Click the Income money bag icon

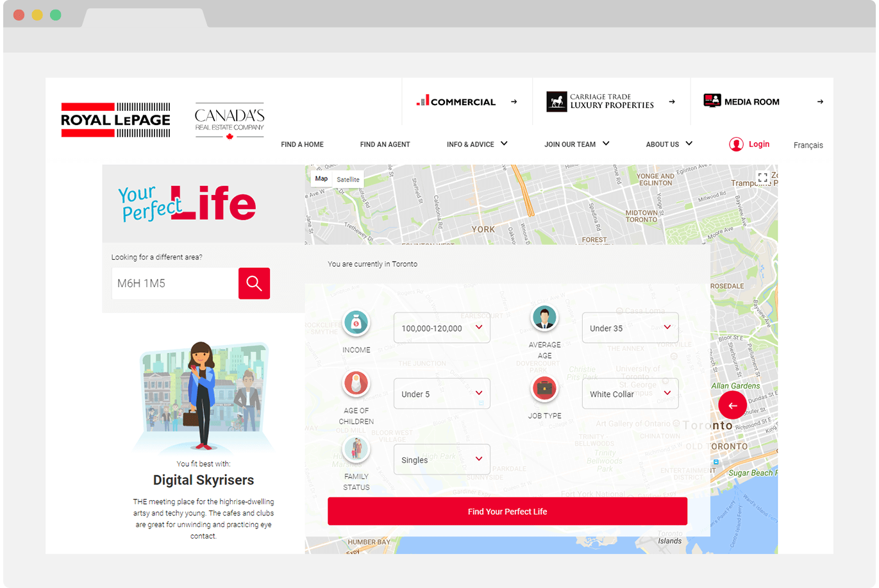tap(356, 323)
